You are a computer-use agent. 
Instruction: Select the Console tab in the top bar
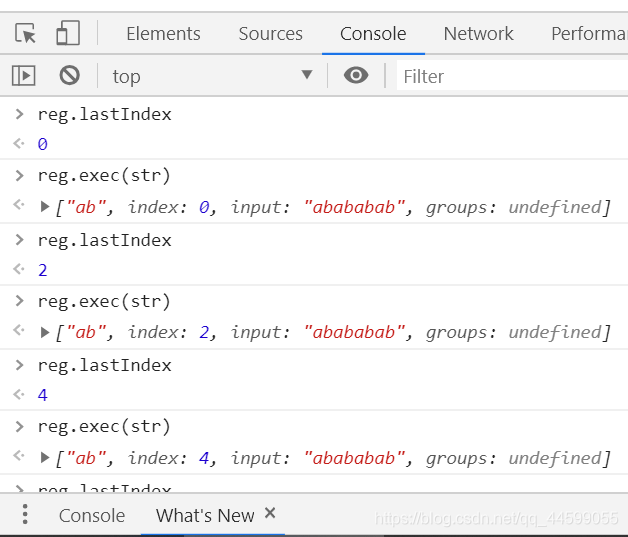pos(373,34)
